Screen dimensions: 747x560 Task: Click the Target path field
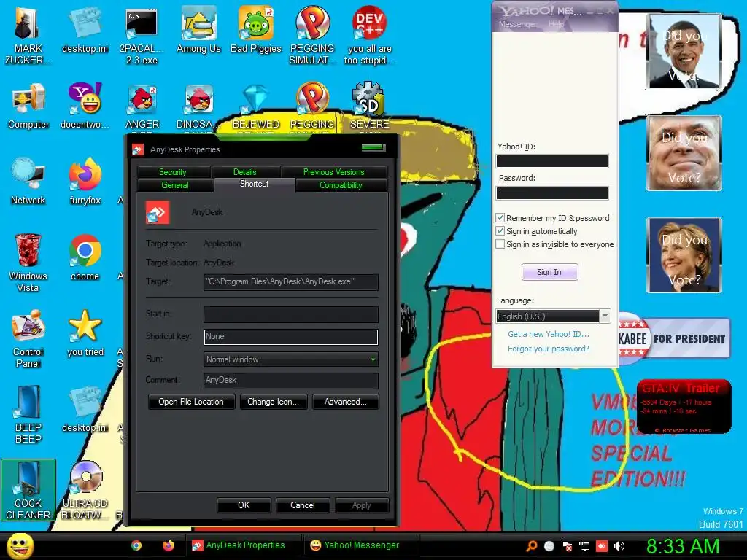(290, 282)
